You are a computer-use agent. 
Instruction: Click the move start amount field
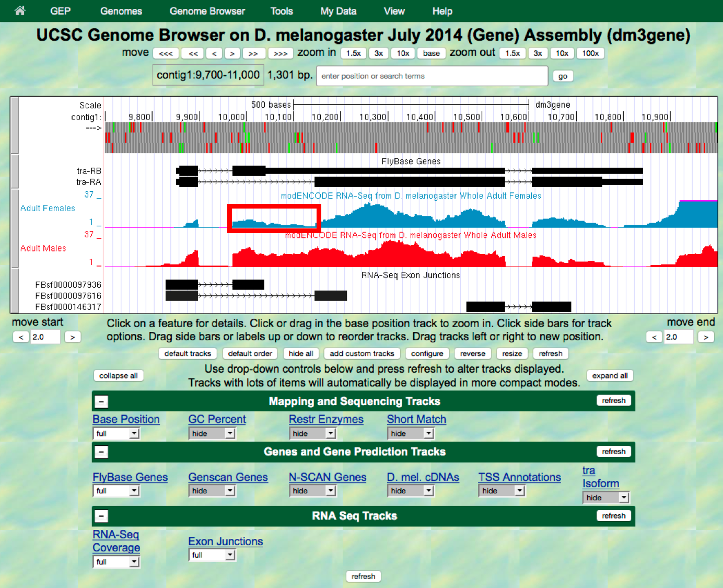(x=45, y=337)
